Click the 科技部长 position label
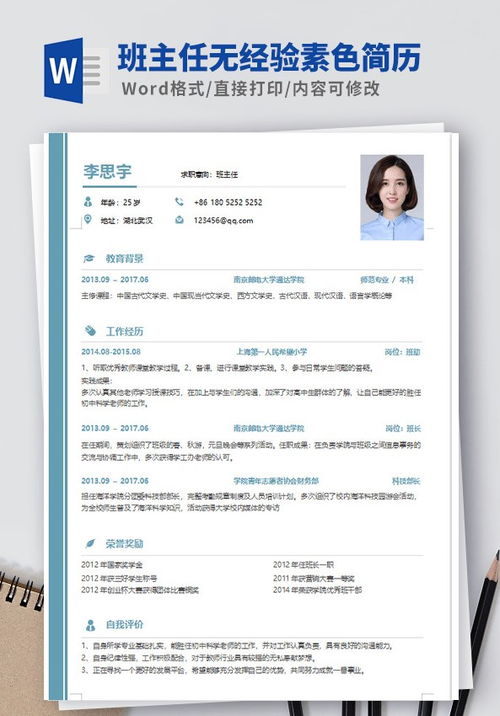Screen dimensions: 500x716 (406, 481)
